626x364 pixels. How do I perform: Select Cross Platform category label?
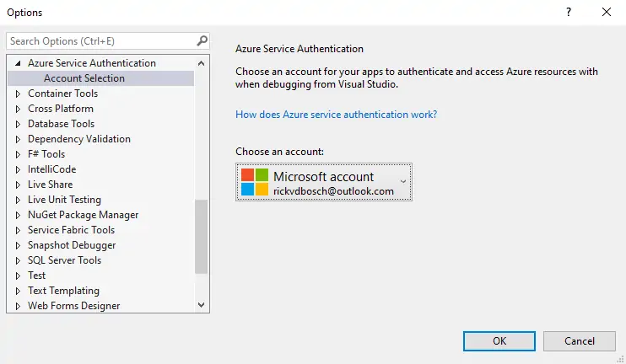pos(60,109)
